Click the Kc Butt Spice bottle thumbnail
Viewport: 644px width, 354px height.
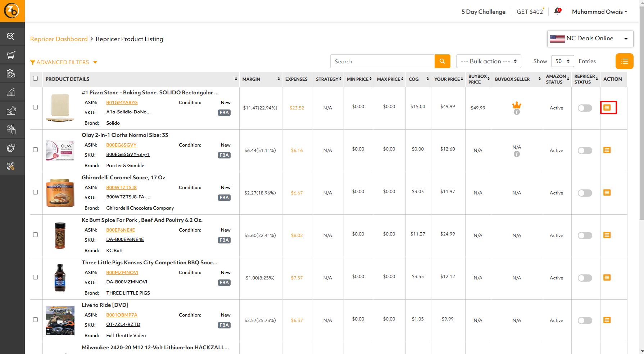tap(60, 236)
